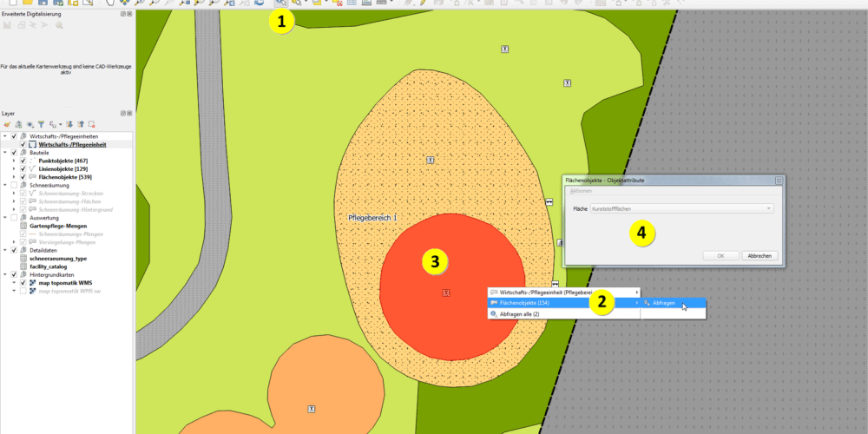Click the Refresh map icon

(x=260, y=3)
